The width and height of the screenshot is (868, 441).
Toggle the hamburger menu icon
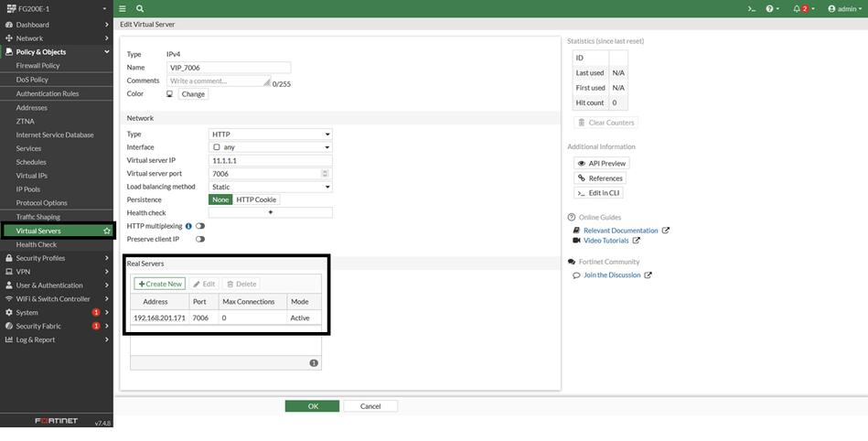[x=123, y=9]
